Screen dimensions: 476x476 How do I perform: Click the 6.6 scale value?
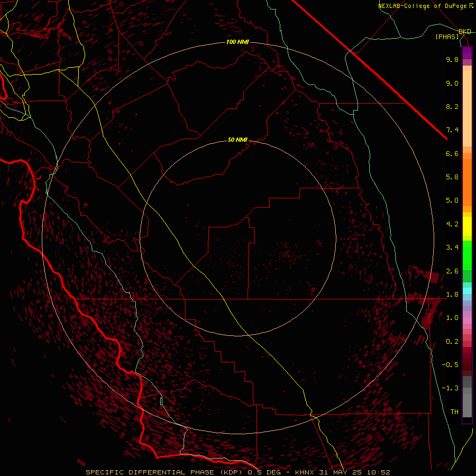pyautogui.click(x=452, y=154)
